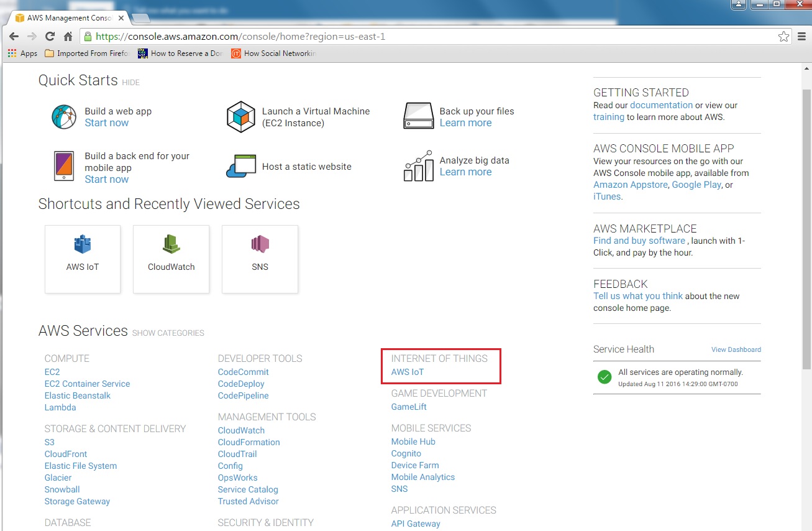Open a new browser tab
This screenshot has width=812, height=531.
[141, 18]
